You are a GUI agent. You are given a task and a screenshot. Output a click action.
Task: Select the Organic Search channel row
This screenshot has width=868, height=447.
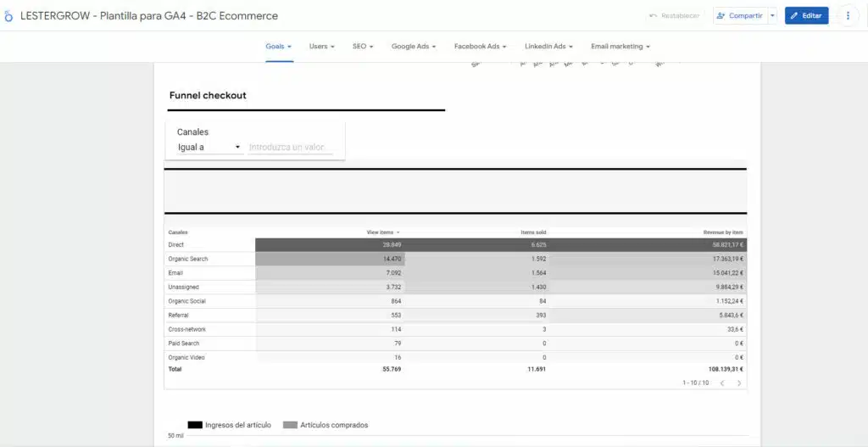click(455, 259)
